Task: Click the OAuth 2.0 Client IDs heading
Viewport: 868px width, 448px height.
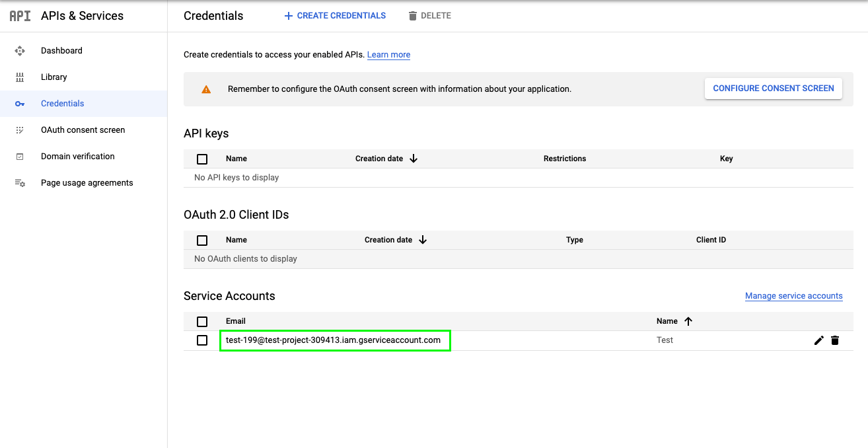Action: (236, 215)
